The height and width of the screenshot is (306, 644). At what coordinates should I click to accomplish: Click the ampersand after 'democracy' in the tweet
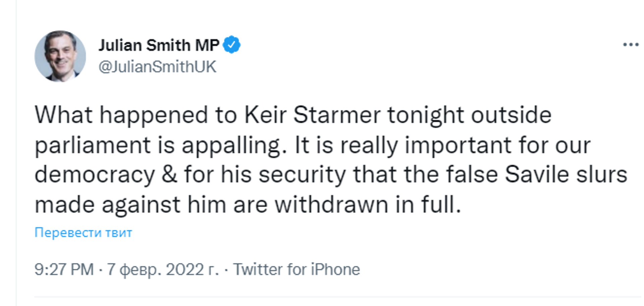[169, 175]
